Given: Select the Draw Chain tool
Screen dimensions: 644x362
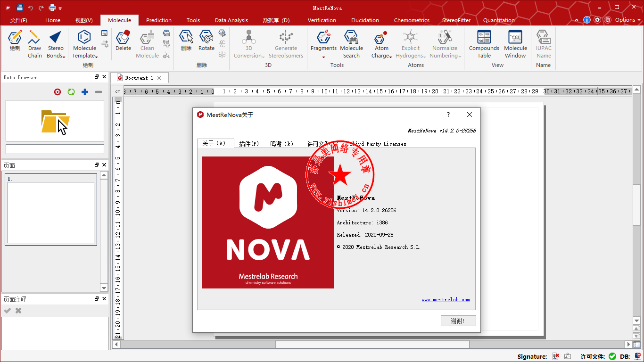Looking at the screenshot, I should 34,44.
